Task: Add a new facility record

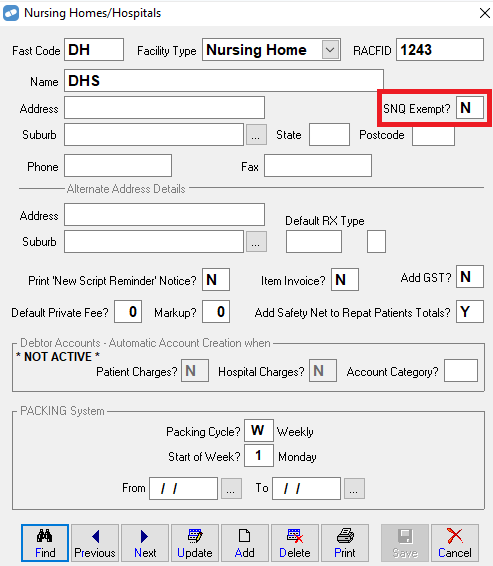Action: (245, 543)
